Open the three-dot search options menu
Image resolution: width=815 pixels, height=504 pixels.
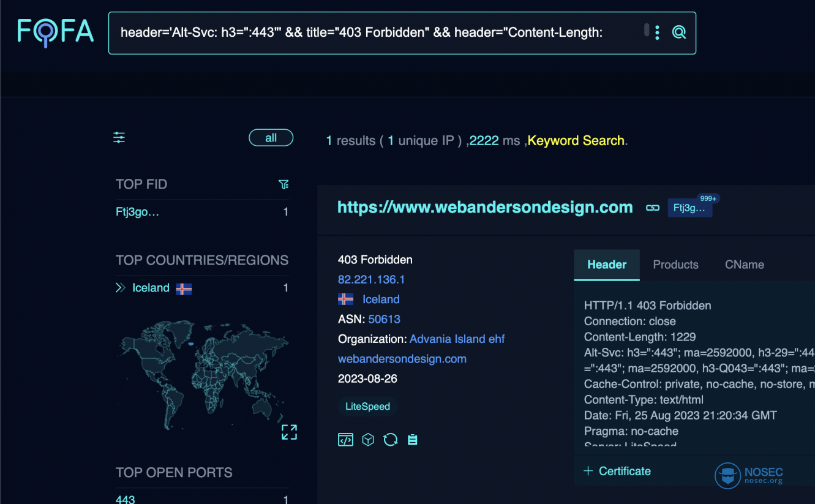[657, 32]
